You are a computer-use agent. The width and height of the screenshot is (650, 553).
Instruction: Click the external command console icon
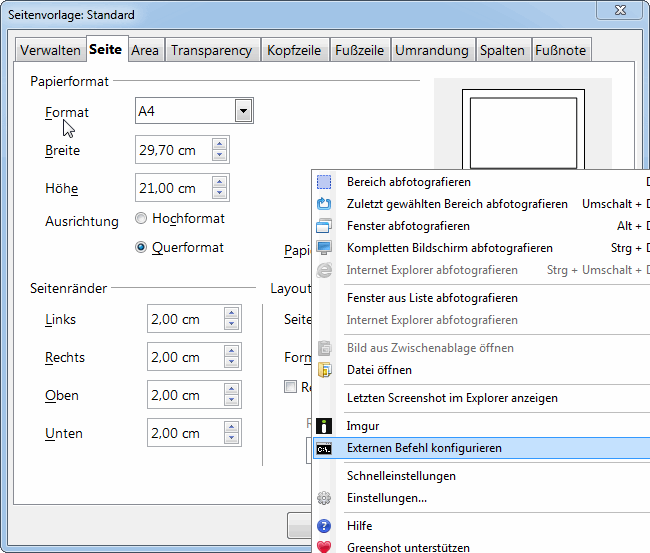pyautogui.click(x=324, y=449)
